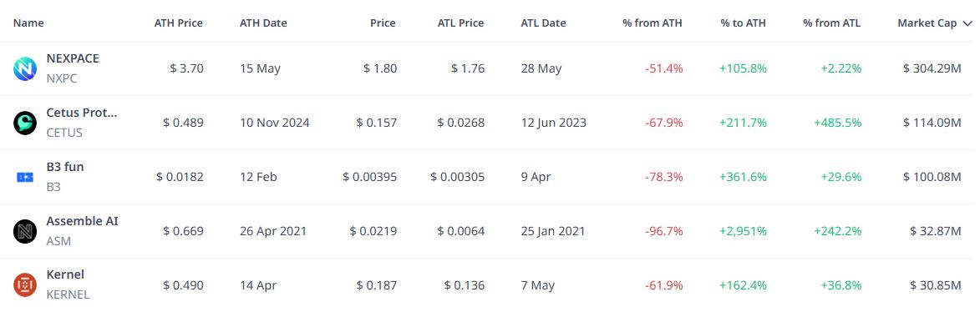
Task: Toggle Market Cap sort direction arrow
Action: click(x=967, y=23)
